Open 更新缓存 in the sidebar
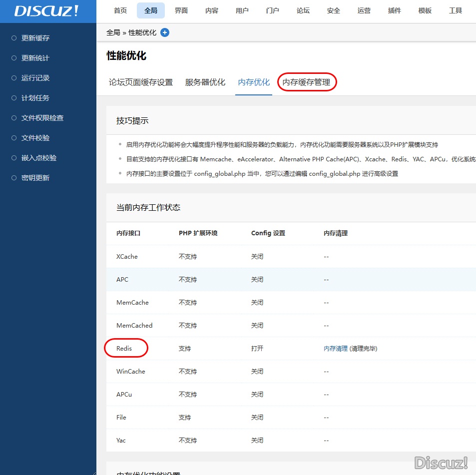This screenshot has width=476, height=475. click(x=35, y=38)
